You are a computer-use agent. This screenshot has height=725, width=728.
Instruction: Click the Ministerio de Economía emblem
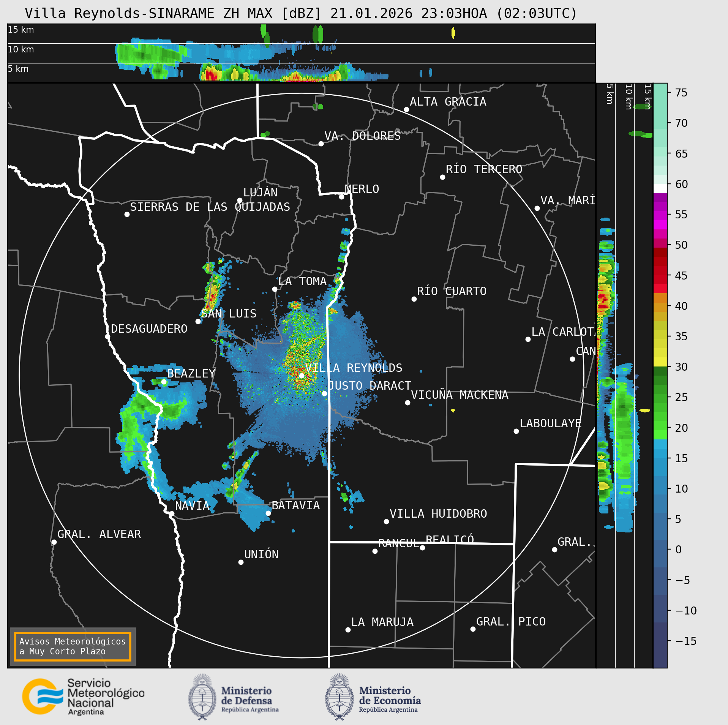click(340, 697)
